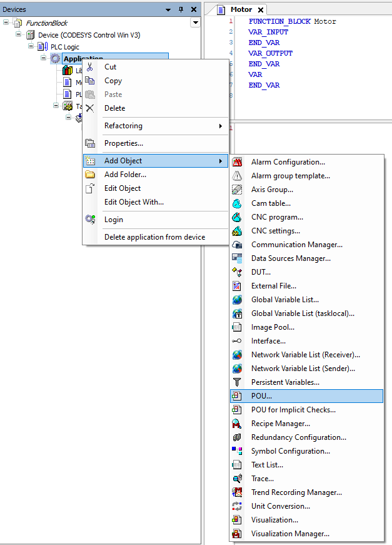Click the Global Variable List globe icon

pyautogui.click(x=237, y=300)
